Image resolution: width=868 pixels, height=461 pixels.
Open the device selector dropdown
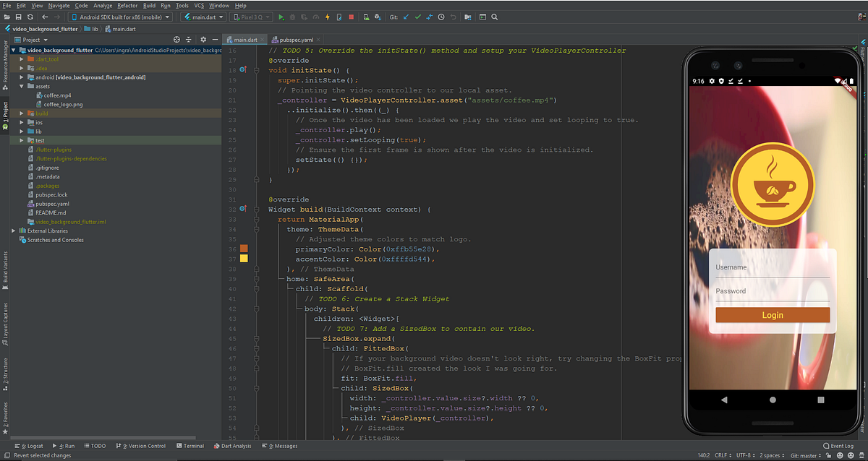click(121, 17)
